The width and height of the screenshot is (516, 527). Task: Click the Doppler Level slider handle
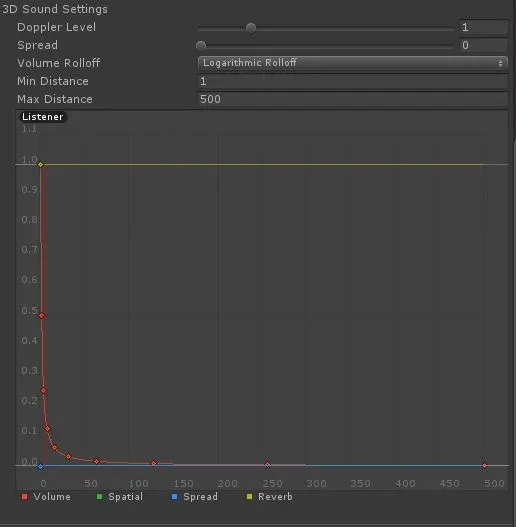pyautogui.click(x=251, y=28)
